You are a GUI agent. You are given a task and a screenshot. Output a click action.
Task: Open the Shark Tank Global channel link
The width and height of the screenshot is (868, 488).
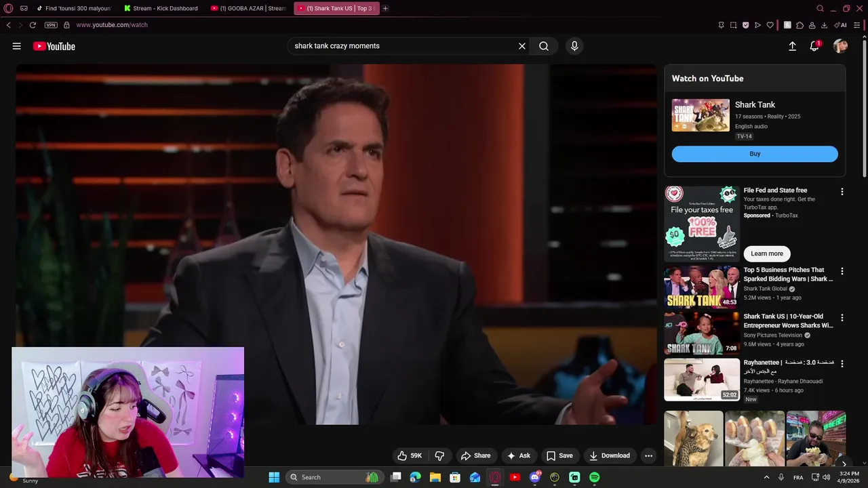click(x=765, y=289)
